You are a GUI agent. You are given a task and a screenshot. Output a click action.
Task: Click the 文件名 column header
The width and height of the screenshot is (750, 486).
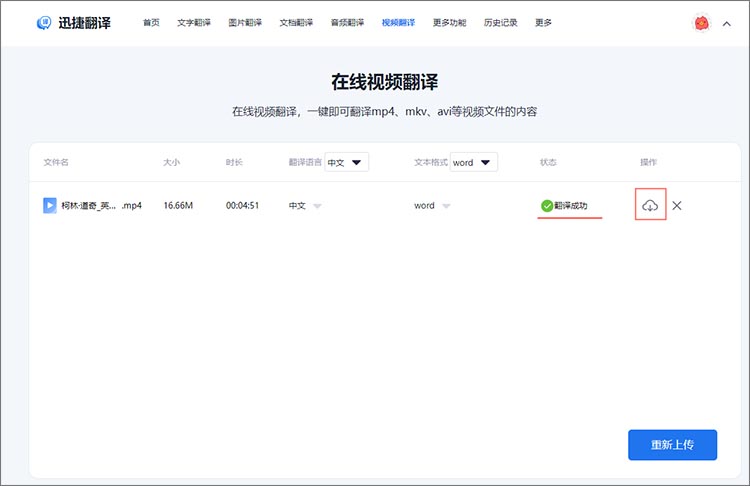[56, 162]
